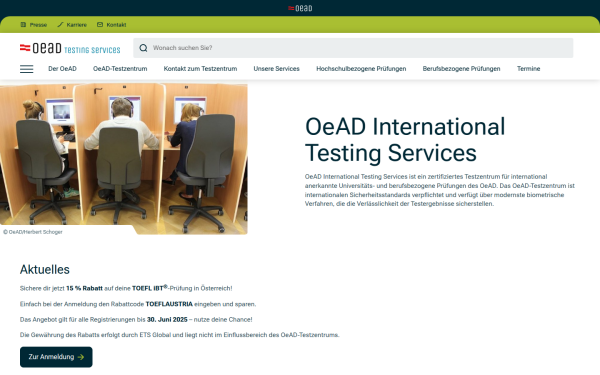
Task: Click the Presse newspaper icon
Action: tap(23, 24)
